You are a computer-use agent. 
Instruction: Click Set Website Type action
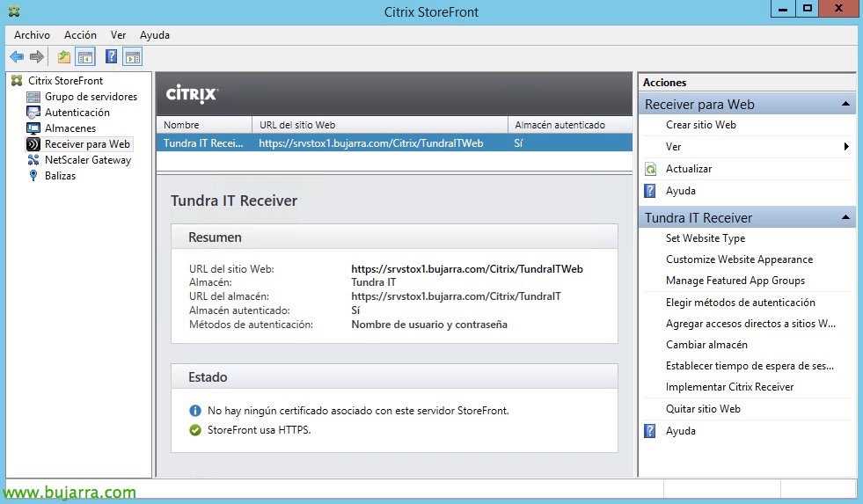pyautogui.click(x=706, y=238)
